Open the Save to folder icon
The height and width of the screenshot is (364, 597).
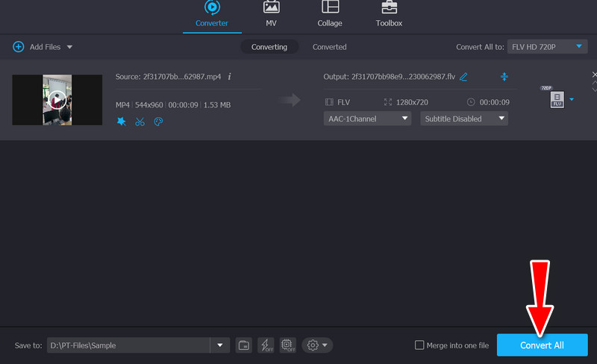click(244, 345)
